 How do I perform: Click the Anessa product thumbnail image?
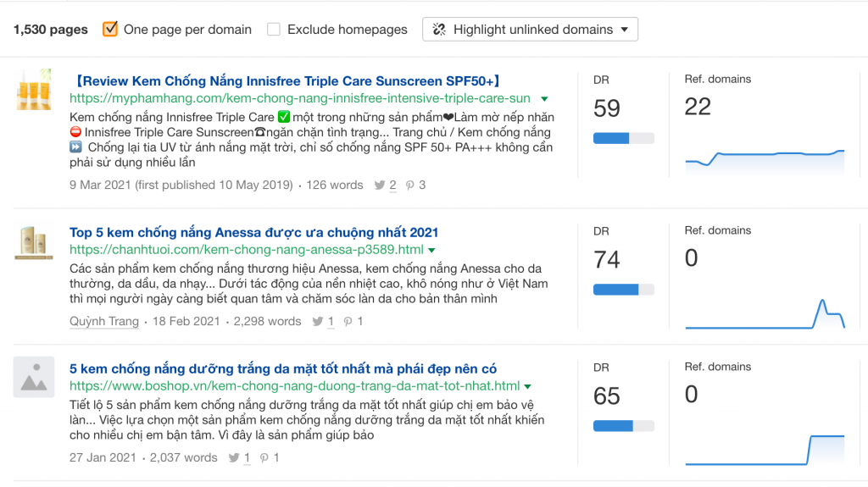tap(34, 242)
